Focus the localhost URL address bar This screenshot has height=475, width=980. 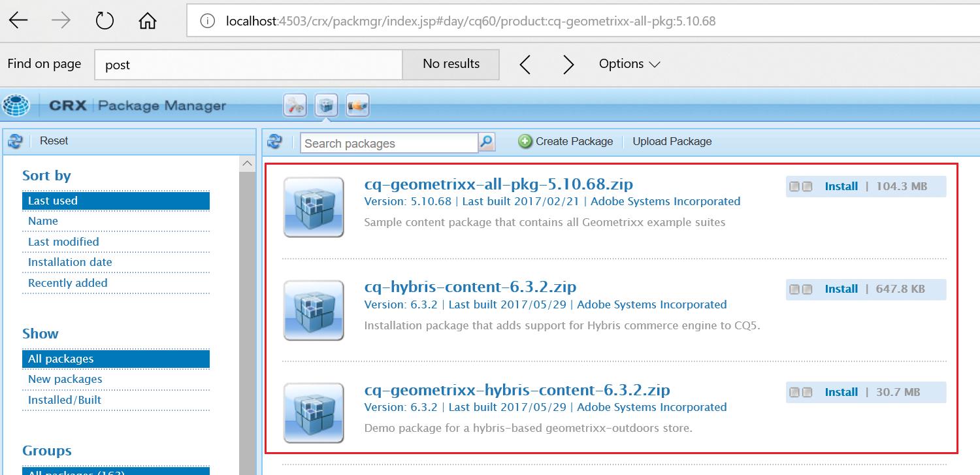[x=583, y=21]
